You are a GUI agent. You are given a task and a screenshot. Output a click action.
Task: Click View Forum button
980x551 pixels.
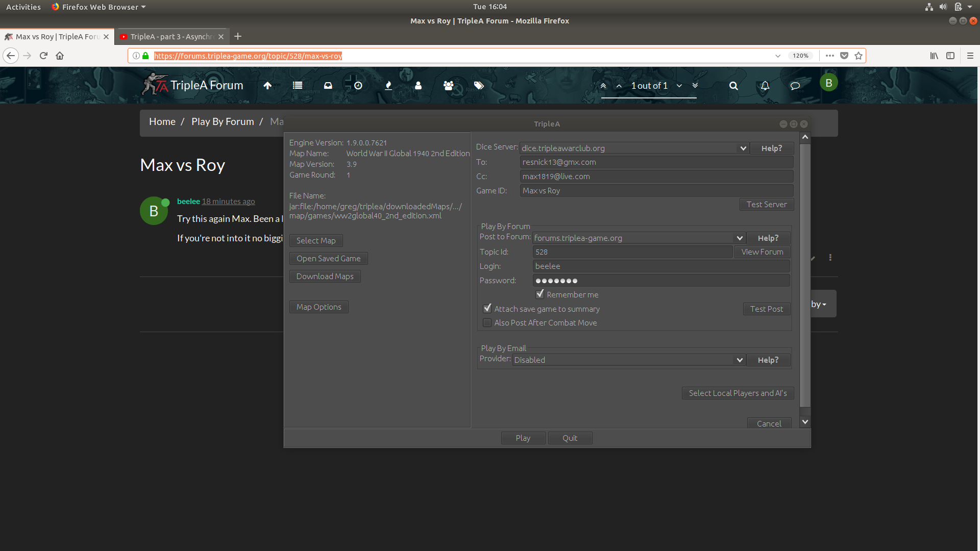[762, 252]
